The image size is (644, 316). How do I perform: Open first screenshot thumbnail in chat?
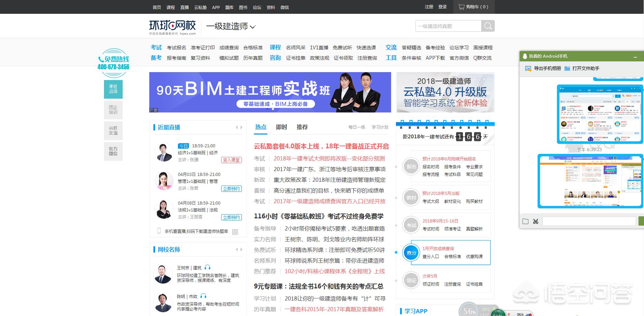coord(600,114)
